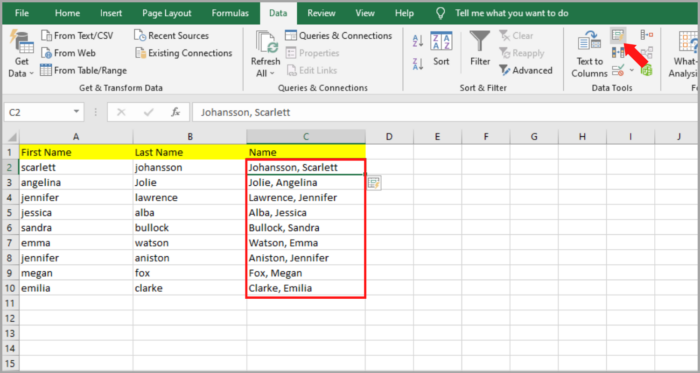Select cell with scarlett in column A
This screenshot has height=373, width=700.
(76, 167)
